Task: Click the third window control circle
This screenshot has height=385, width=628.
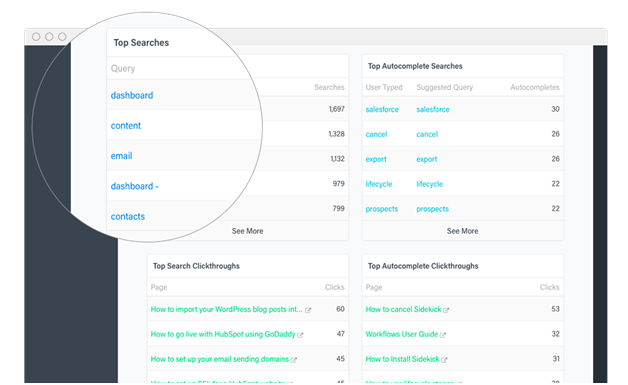Action: click(x=62, y=37)
